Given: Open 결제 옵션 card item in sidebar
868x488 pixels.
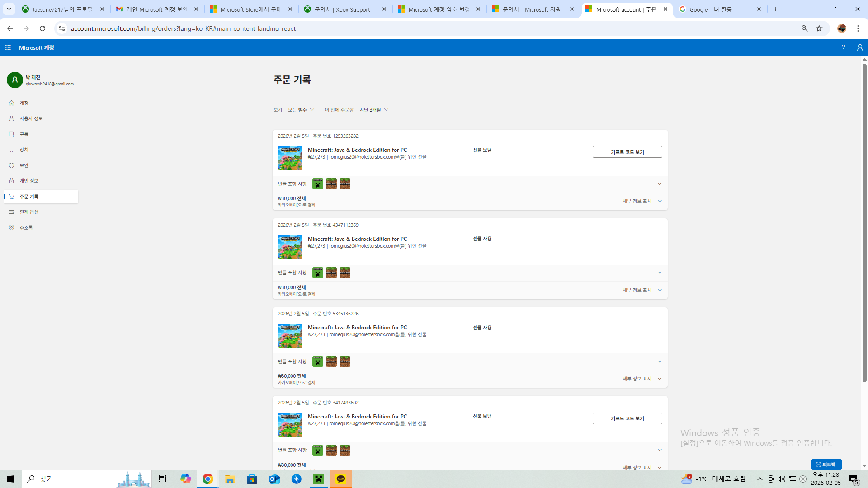Looking at the screenshot, I should click(28, 212).
